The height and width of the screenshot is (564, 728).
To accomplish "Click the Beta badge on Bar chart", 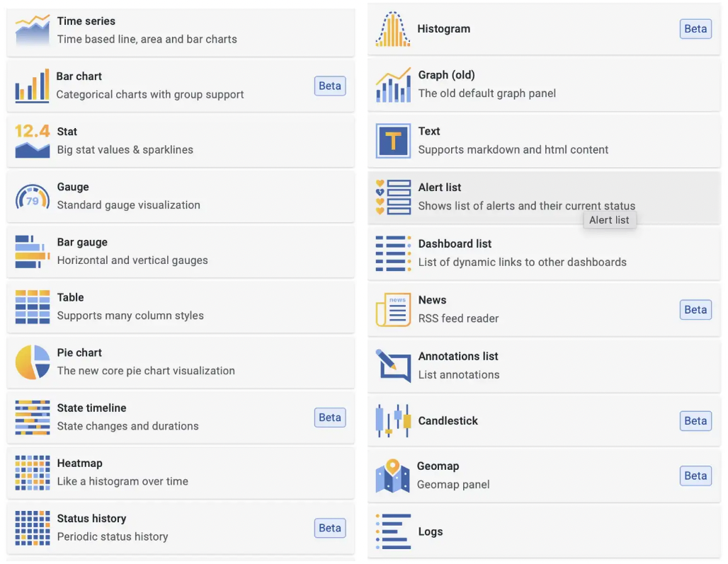I will coord(329,86).
